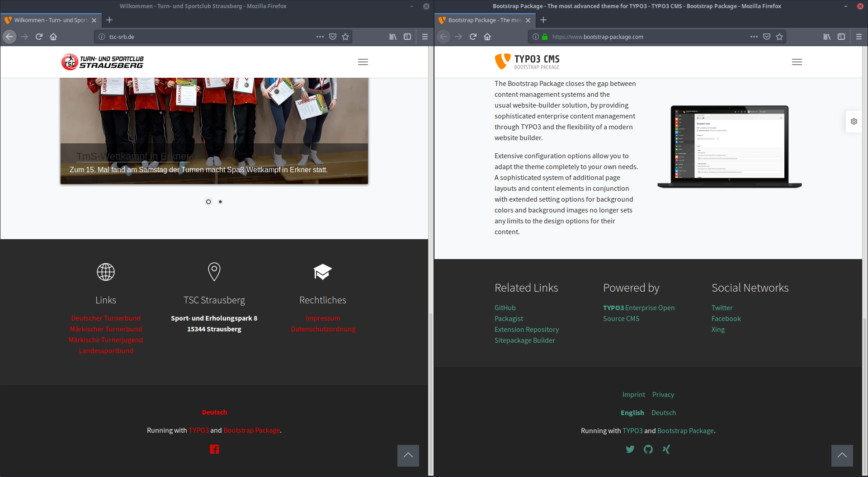Bookmark tsc-srb.de with the star icon
This screenshot has width=868, height=477.
click(x=345, y=37)
